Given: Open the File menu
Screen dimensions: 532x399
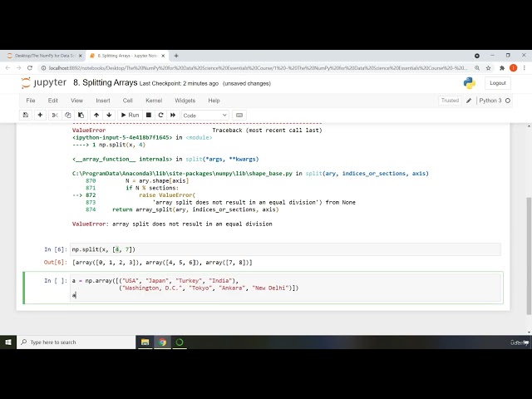Looking at the screenshot, I should (31, 101).
